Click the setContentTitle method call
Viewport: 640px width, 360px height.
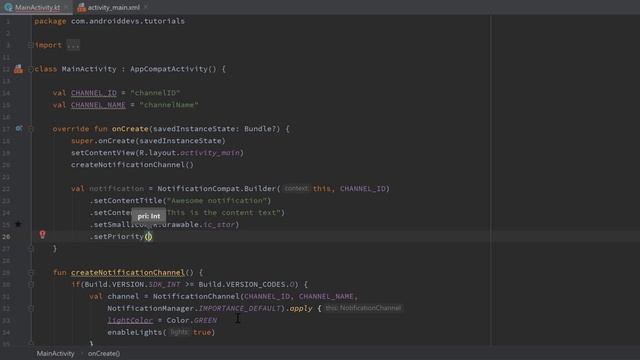128,200
